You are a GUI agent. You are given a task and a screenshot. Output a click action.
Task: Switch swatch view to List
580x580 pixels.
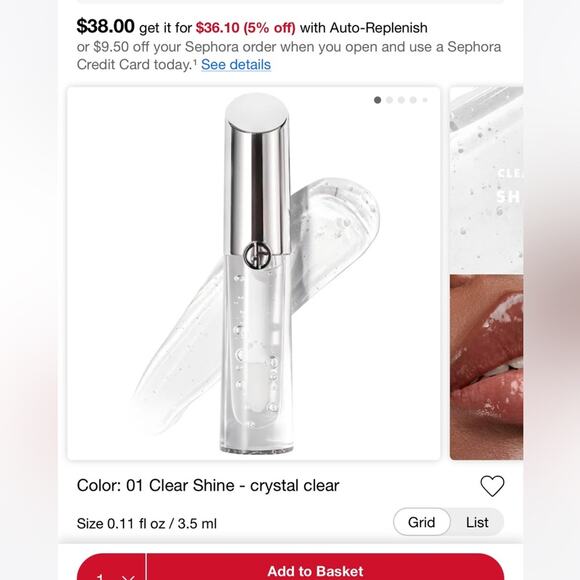477,522
